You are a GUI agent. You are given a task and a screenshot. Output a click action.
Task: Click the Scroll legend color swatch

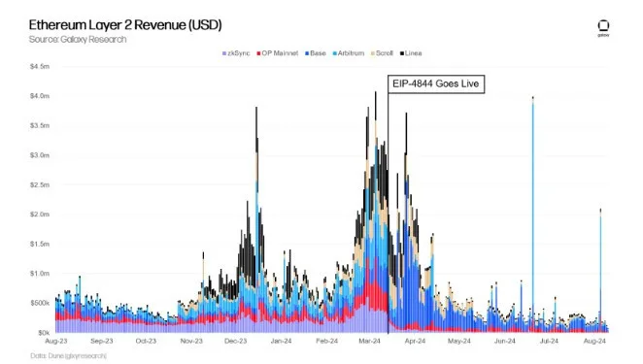pos(373,53)
